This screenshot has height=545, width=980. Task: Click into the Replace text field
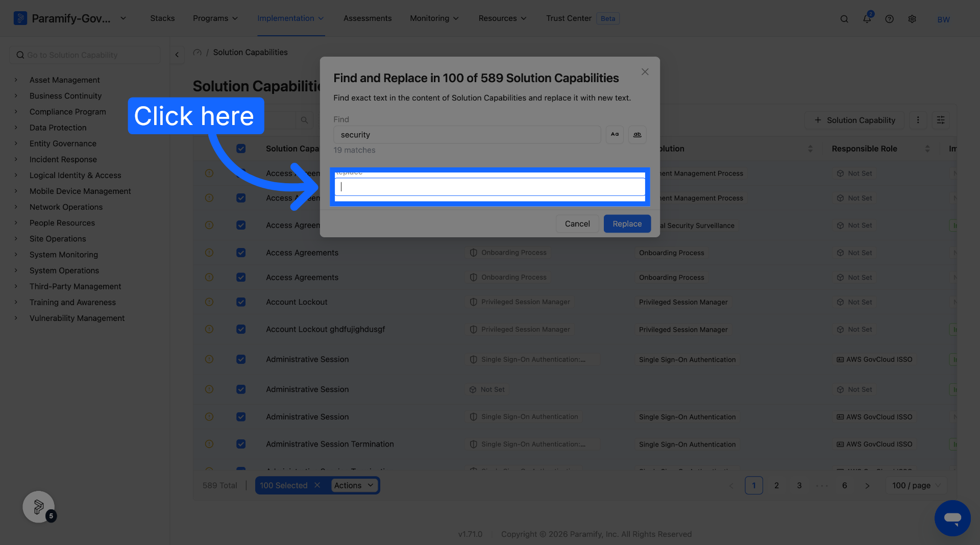click(x=489, y=187)
